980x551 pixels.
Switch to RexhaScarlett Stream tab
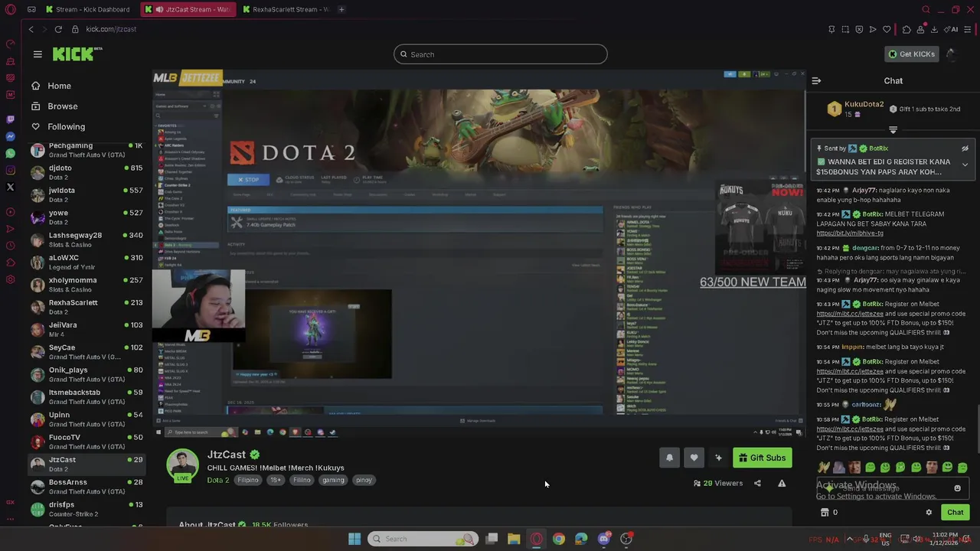pyautogui.click(x=285, y=9)
